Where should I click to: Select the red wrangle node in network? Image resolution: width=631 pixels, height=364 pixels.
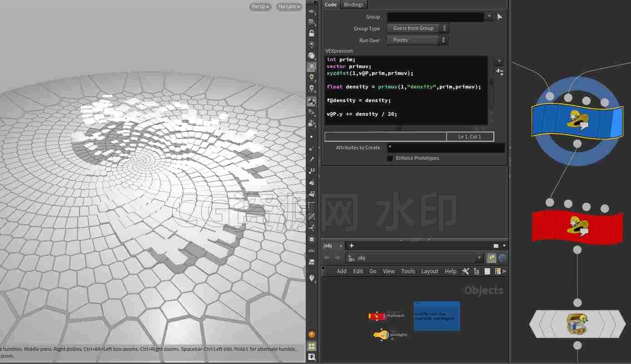577,226
